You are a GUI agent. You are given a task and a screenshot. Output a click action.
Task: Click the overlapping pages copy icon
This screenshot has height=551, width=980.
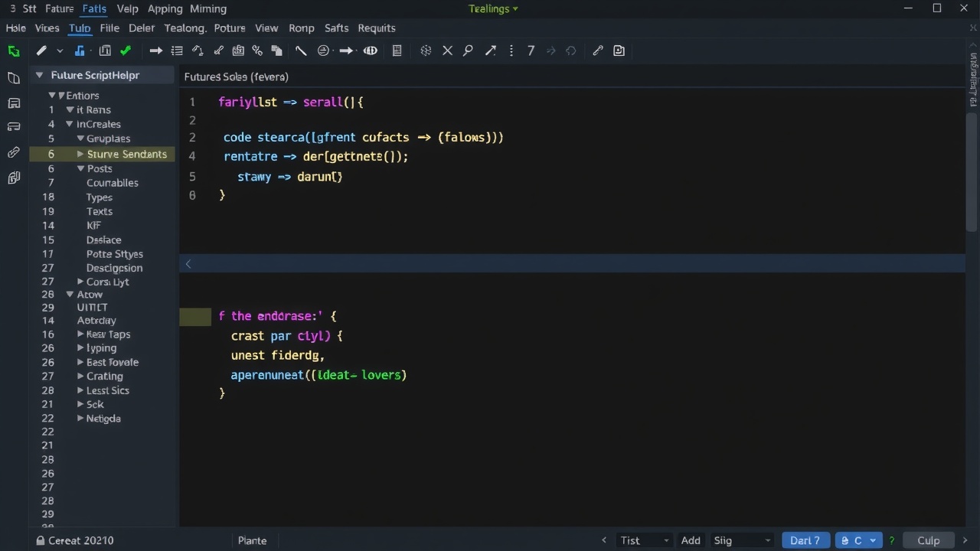coord(276,51)
